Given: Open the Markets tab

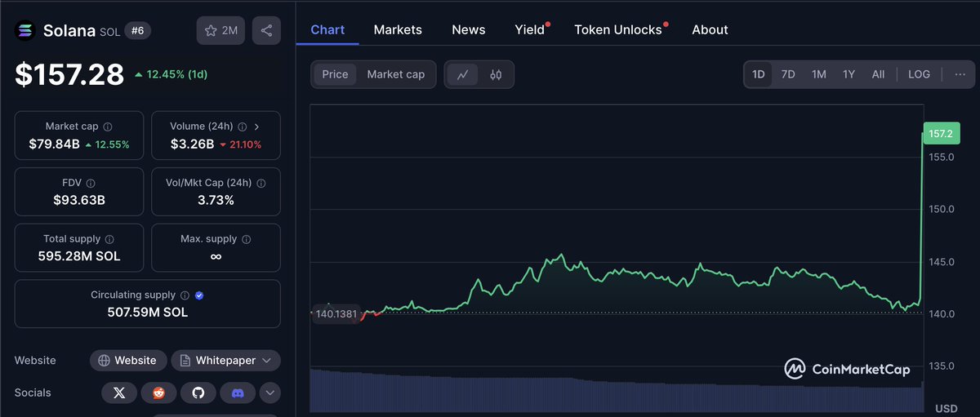Looking at the screenshot, I should coord(398,29).
